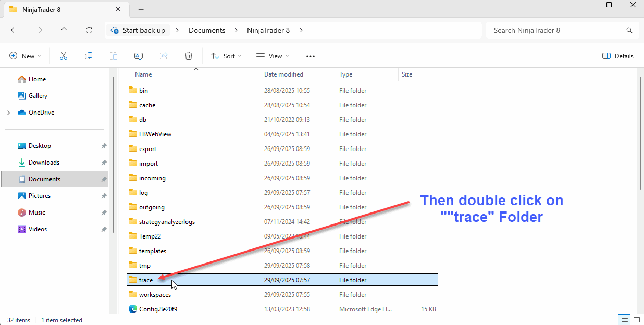This screenshot has height=325, width=644.
Task: Click the Cut scissors icon
Action: [x=64, y=56]
